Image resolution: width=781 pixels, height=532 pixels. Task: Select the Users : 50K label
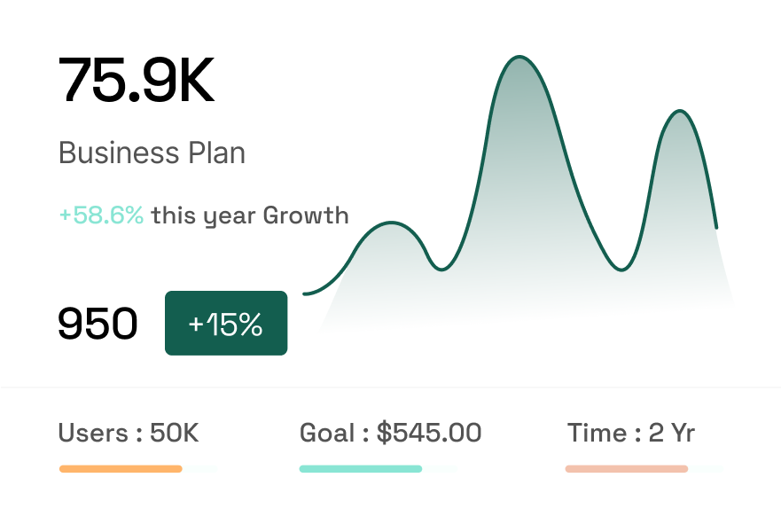128,434
